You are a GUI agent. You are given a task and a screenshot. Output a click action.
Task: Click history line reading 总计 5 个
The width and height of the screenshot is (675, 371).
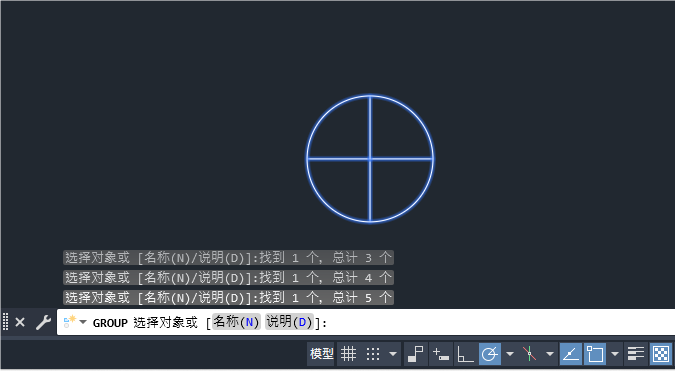tap(228, 297)
